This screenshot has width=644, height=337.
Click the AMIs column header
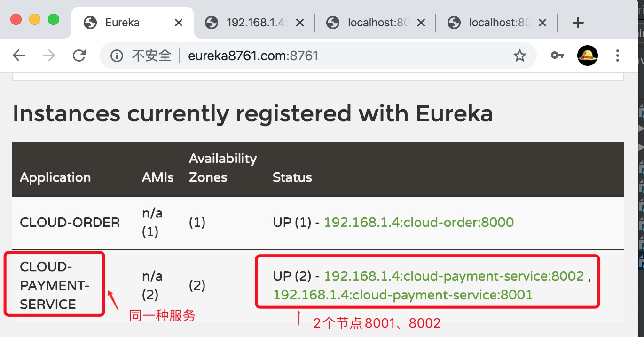tap(158, 177)
